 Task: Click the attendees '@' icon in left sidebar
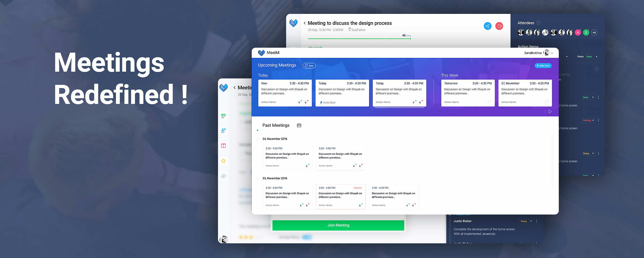coord(223,130)
